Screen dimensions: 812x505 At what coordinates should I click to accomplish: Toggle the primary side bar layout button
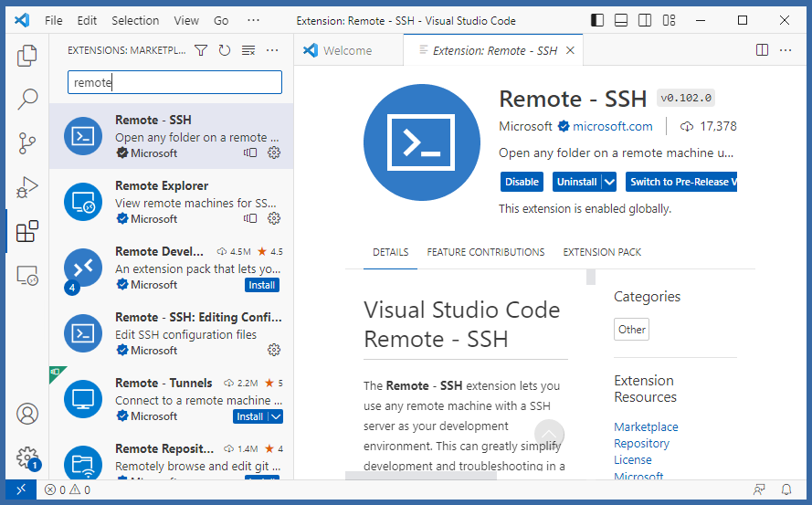pos(597,20)
